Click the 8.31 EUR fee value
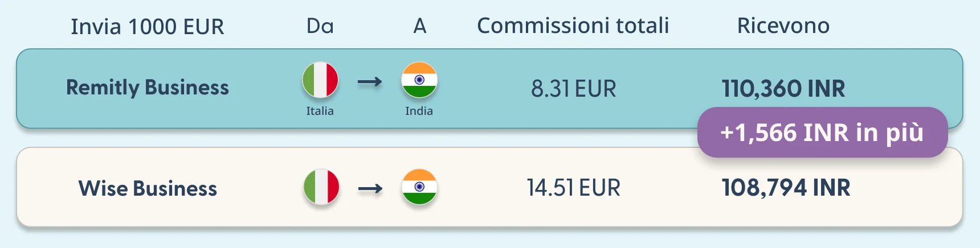980x248 pixels. (574, 89)
